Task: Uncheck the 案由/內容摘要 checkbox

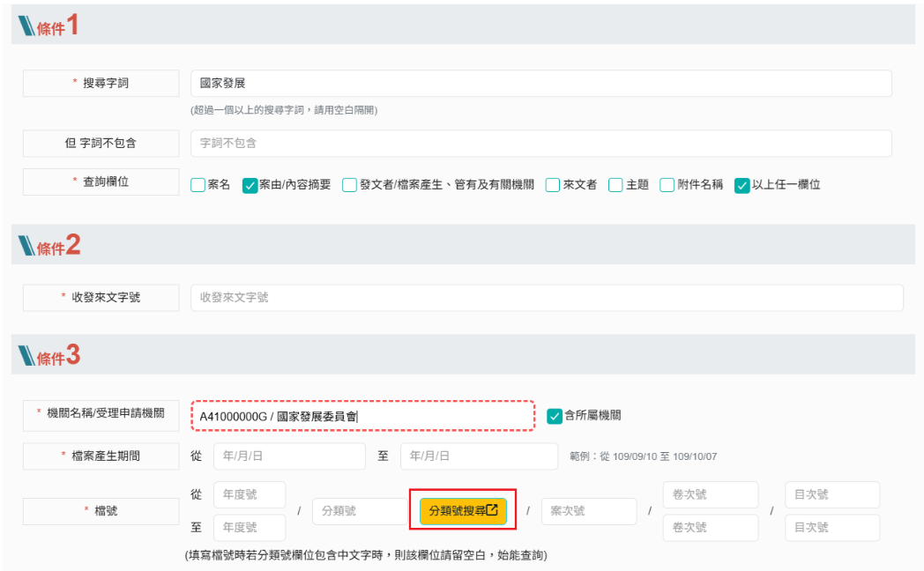Action: point(250,185)
